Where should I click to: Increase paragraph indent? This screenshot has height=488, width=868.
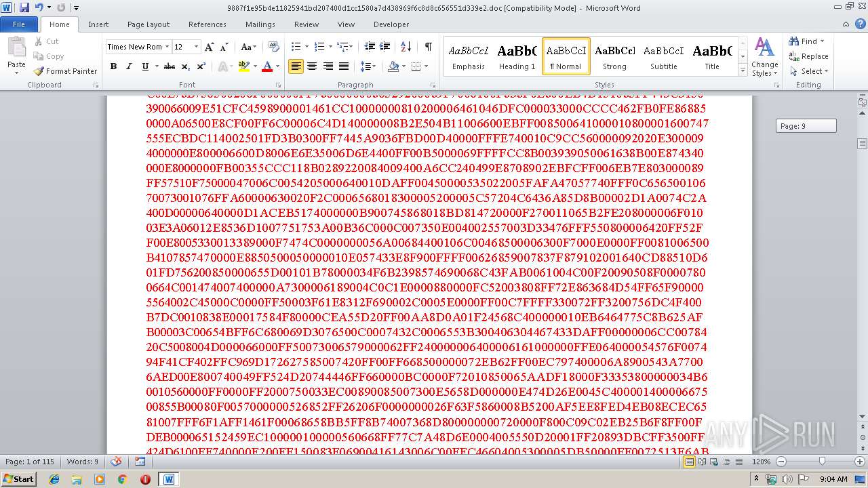click(x=384, y=47)
